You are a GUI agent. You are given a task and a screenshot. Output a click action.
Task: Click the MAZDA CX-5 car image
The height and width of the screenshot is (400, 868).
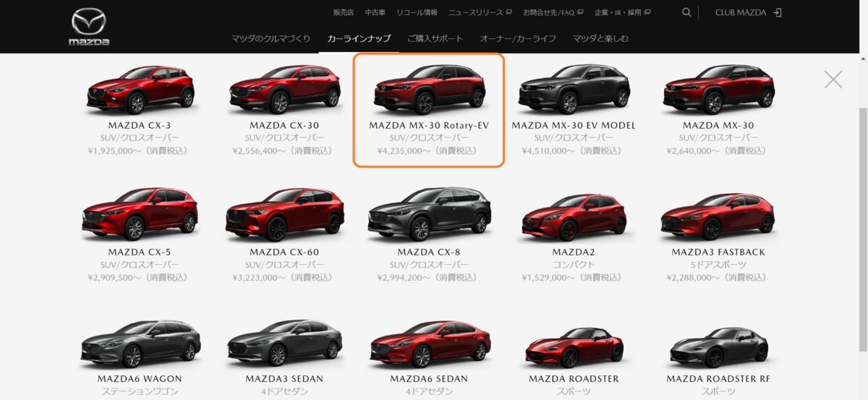tap(139, 214)
